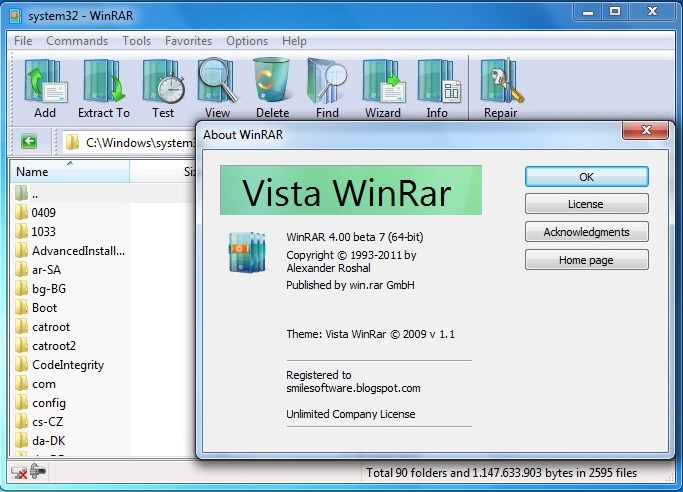Select the 1033 folder

(36, 231)
